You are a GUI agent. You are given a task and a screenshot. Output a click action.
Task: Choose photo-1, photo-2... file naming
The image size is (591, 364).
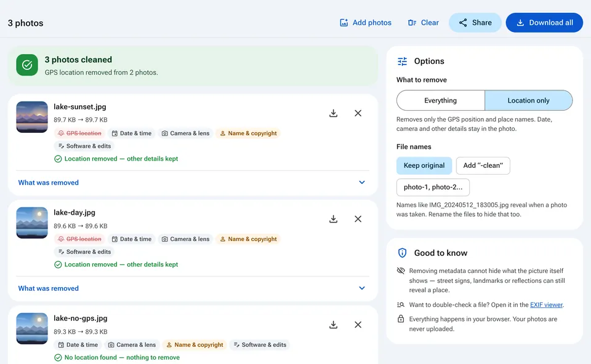[433, 187]
